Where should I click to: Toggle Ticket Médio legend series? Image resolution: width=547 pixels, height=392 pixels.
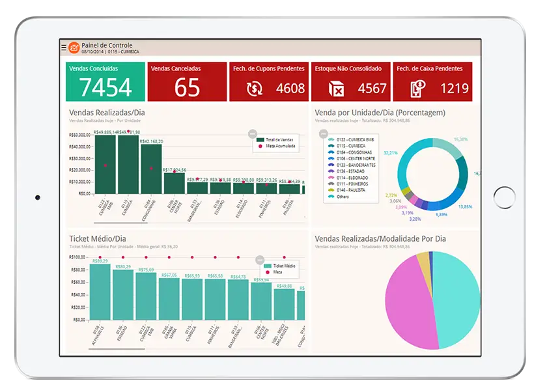280,266
